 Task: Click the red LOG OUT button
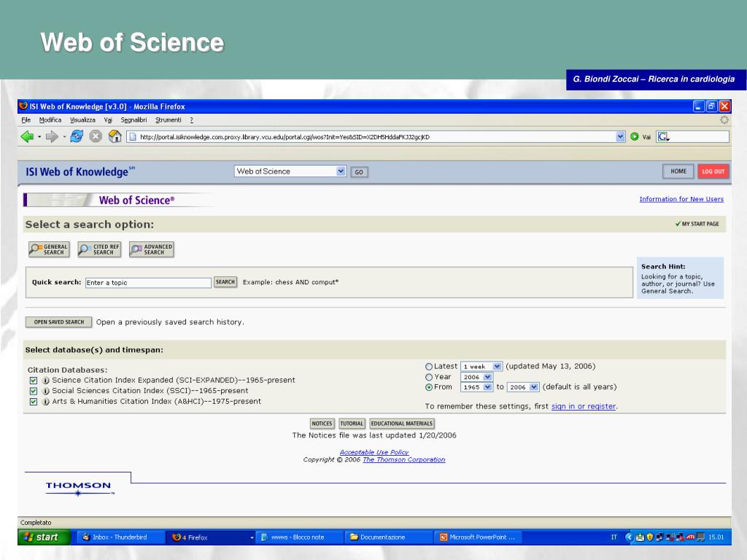713,171
